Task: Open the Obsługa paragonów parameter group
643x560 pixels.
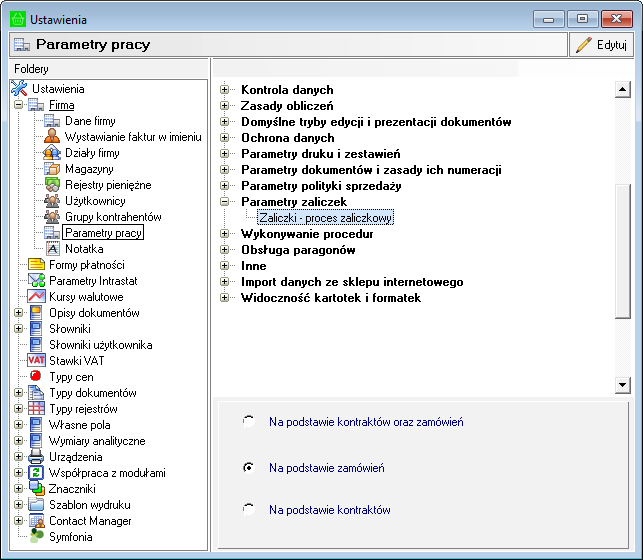Action: coord(297,250)
